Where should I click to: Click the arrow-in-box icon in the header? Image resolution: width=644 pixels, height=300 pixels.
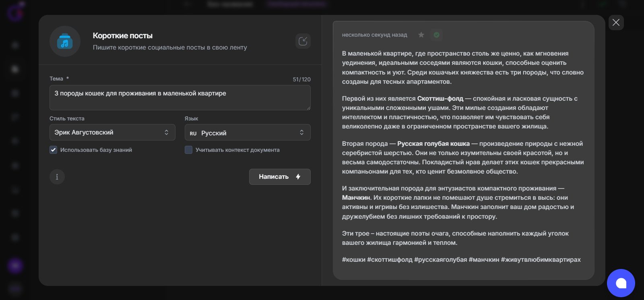point(303,41)
